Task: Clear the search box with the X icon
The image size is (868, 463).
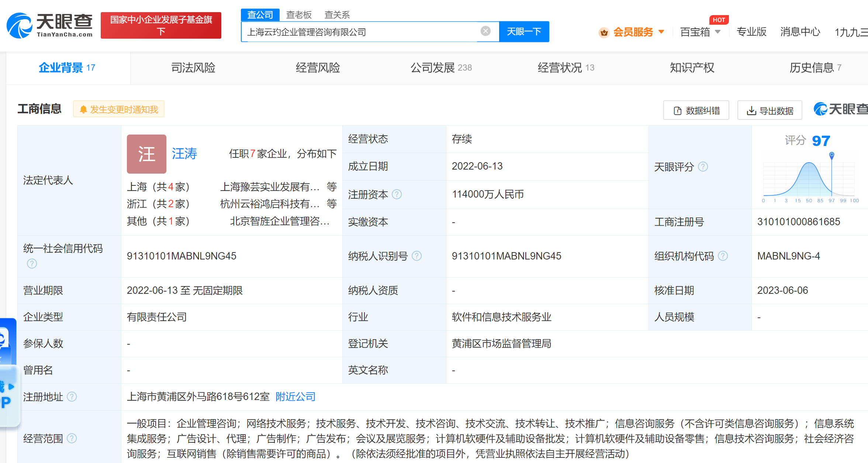Action: tap(485, 31)
